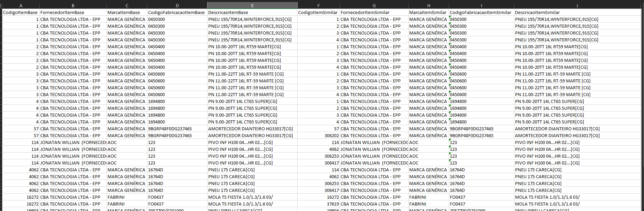Choose CodigoItemSimilar 4 in the PN 9.00-20TT rows
Screen dimensions: 644x211
point(318,122)
